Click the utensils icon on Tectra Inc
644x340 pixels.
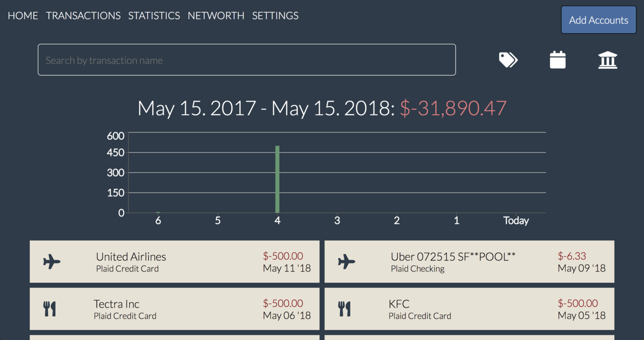coord(50,309)
